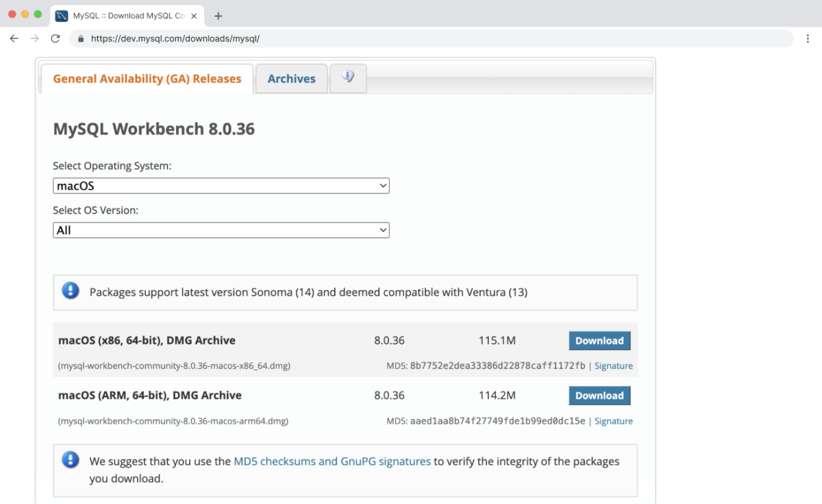Switch to the Archives tab

click(291, 78)
